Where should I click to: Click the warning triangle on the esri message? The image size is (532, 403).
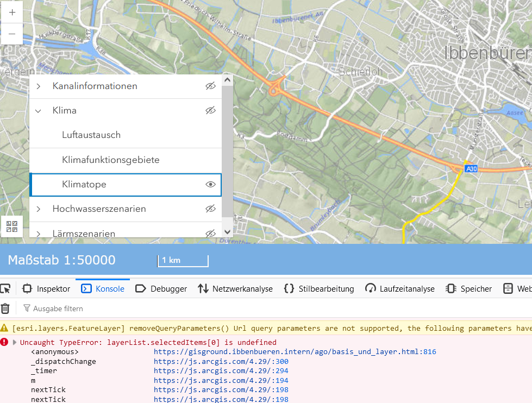(5, 328)
